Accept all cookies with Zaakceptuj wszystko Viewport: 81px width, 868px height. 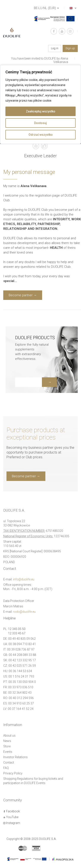click(x=41, y=111)
